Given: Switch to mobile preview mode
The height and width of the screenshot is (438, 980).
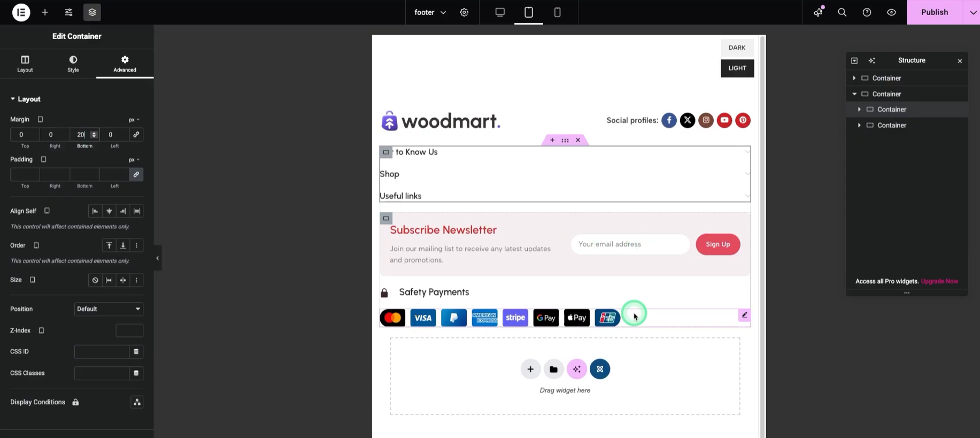Looking at the screenshot, I should tap(557, 12).
